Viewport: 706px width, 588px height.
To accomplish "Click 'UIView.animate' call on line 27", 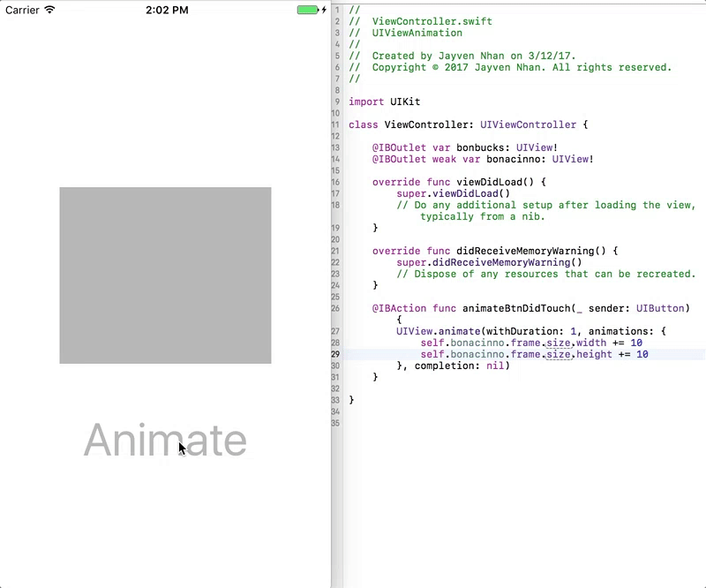I will coord(438,331).
